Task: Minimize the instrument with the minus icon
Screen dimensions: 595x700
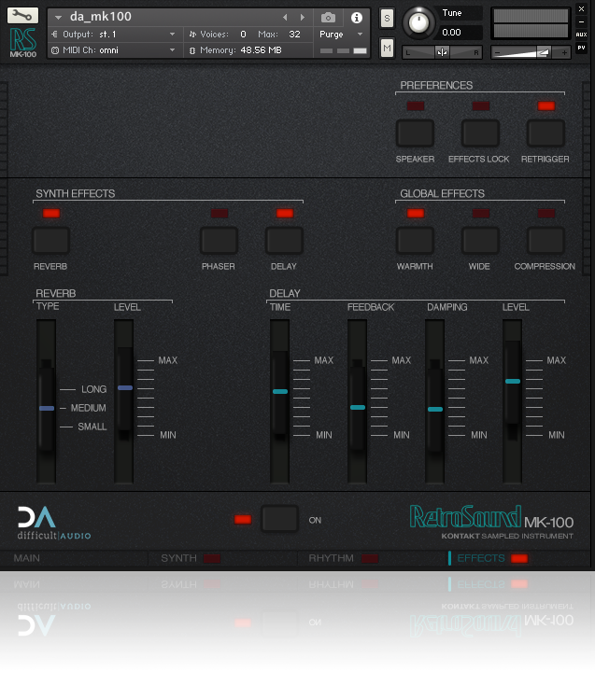Action: [x=581, y=21]
